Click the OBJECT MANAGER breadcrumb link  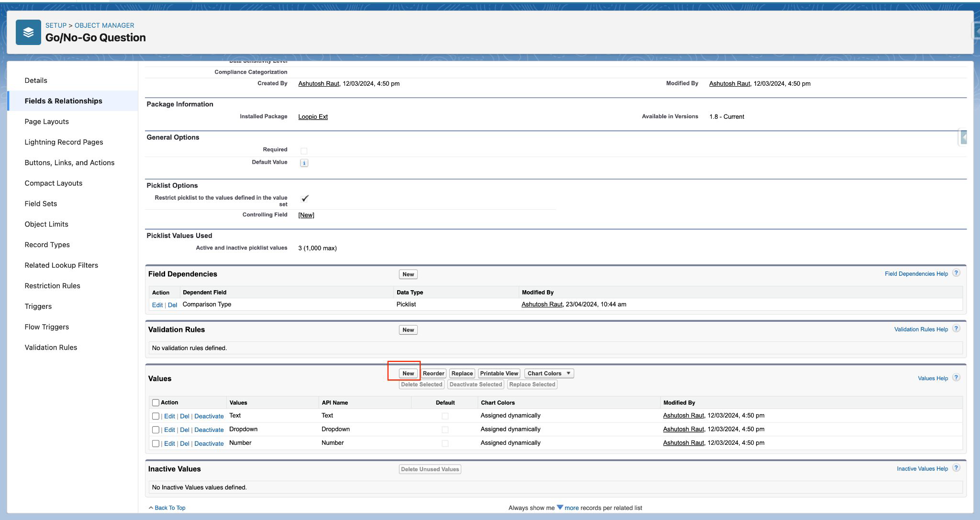coord(104,25)
